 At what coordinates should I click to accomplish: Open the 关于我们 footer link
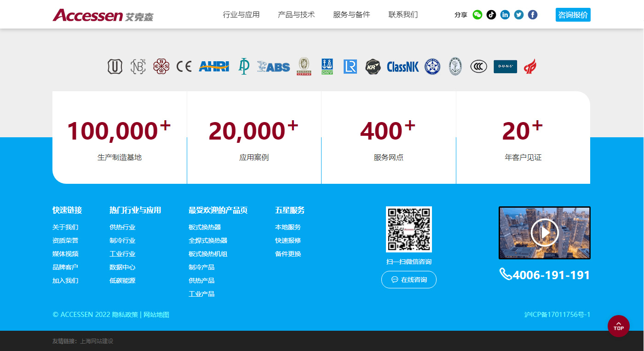tap(65, 227)
